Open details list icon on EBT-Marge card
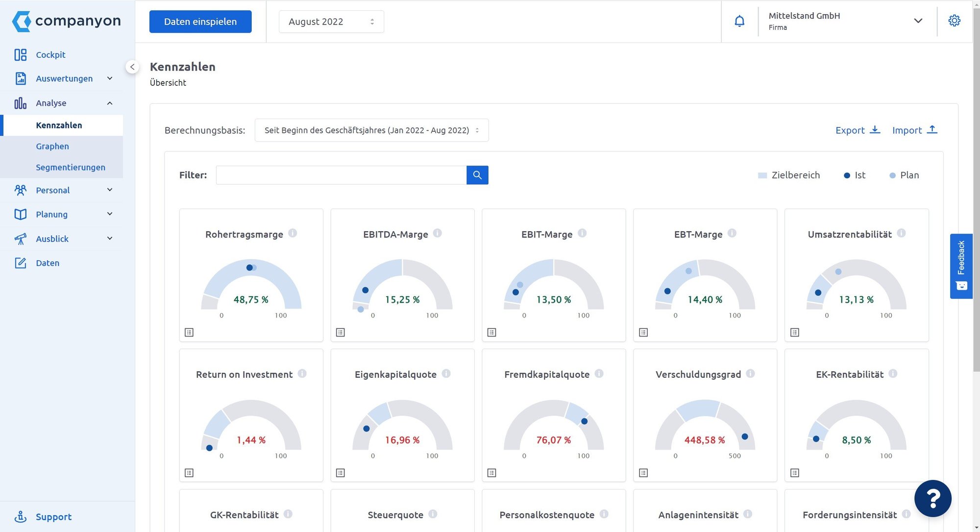The height and width of the screenshot is (532, 980). pyautogui.click(x=644, y=332)
